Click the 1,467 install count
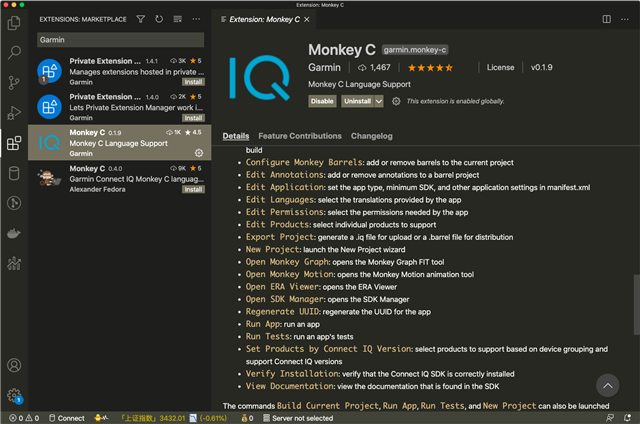Image resolution: width=640 pixels, height=424 pixels. 374,68
